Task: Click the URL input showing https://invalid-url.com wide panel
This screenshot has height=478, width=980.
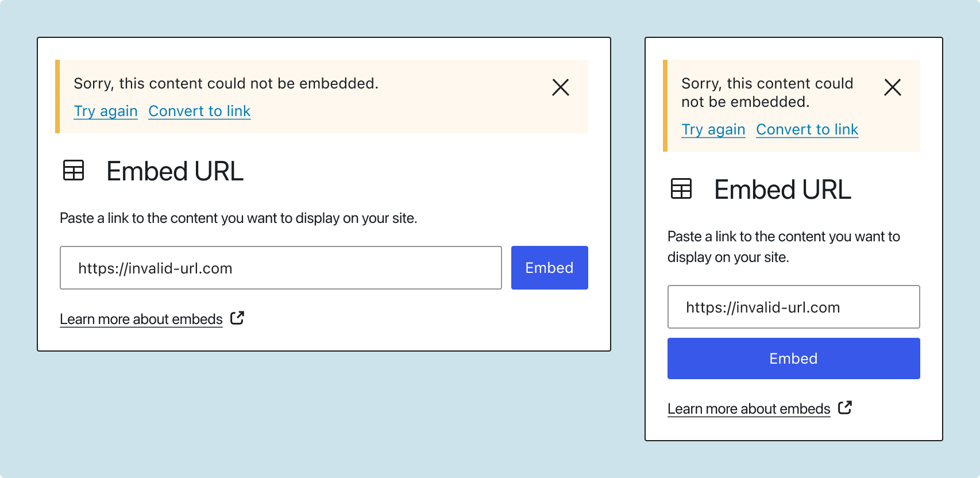Action: tap(281, 268)
